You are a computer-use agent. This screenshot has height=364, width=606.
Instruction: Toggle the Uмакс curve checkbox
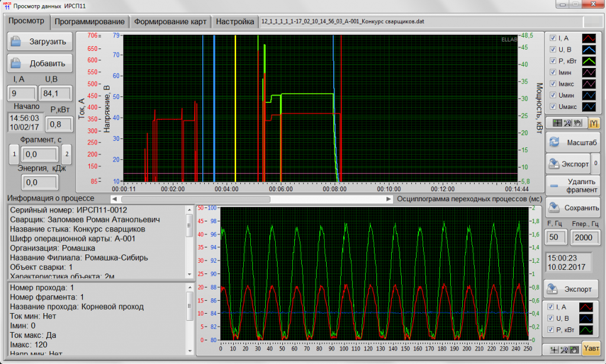point(553,107)
